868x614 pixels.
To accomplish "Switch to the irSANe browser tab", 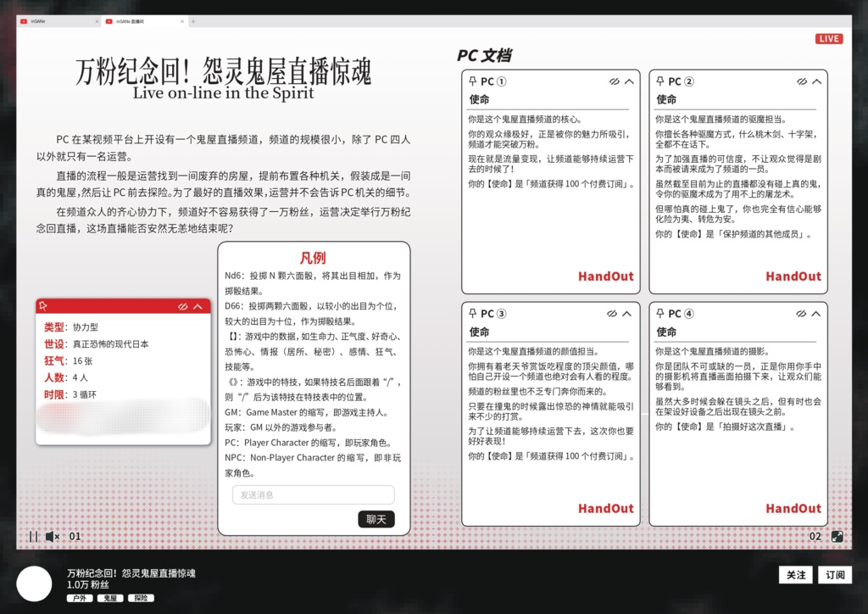I will [51, 20].
